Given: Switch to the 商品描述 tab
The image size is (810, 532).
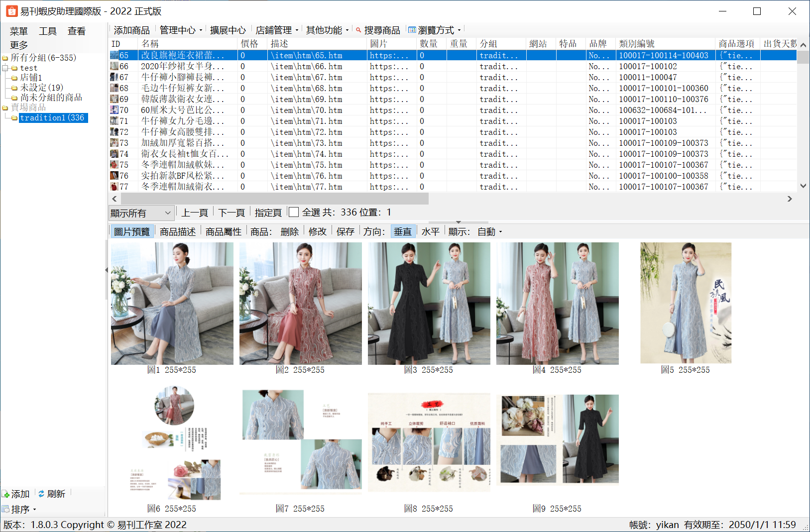Looking at the screenshot, I should 178,232.
